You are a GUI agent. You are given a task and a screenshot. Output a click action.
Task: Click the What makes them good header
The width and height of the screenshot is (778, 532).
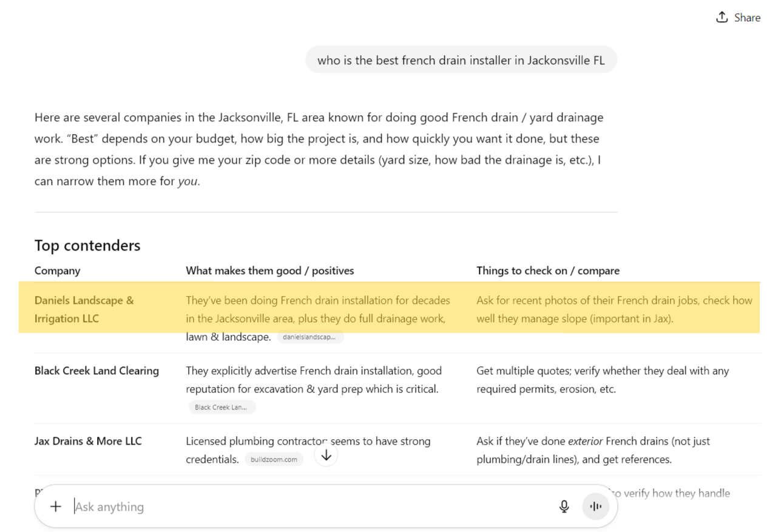coord(269,271)
